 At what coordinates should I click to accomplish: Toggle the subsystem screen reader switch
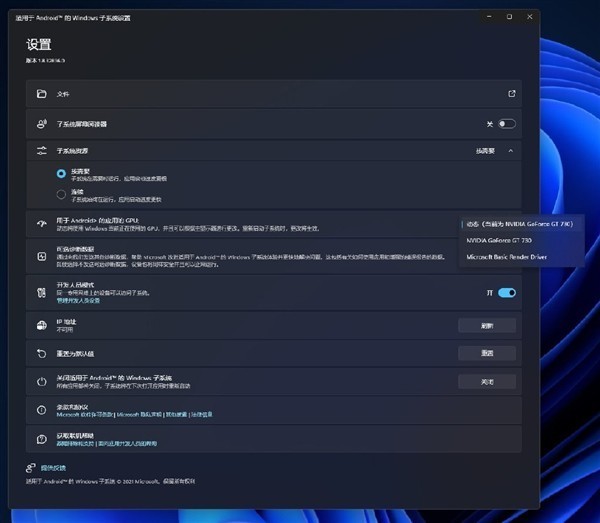click(507, 124)
